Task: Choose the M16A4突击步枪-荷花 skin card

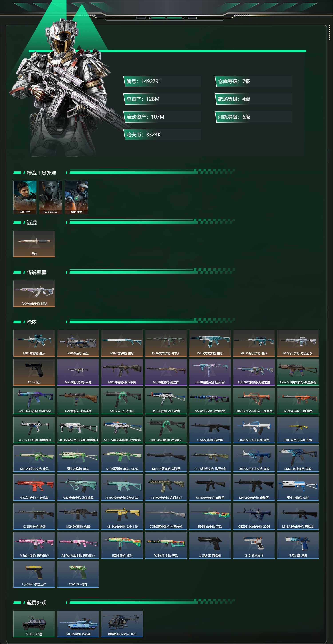Action: coord(34,459)
